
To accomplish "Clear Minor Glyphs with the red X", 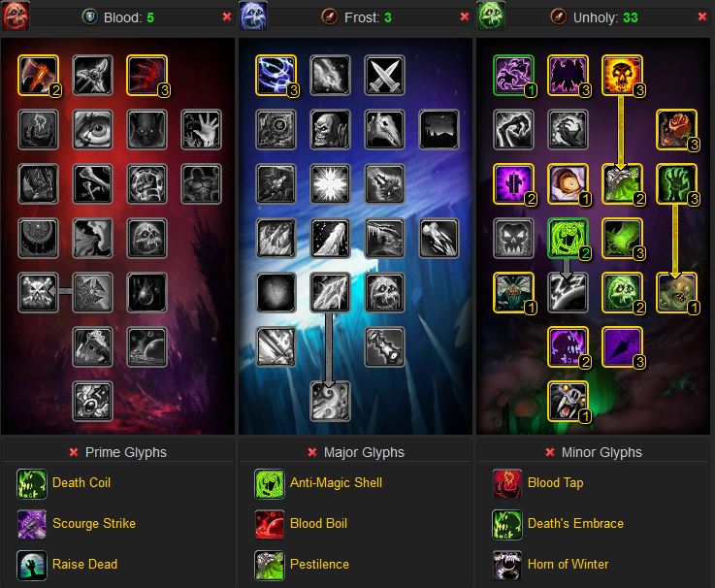I will point(550,452).
